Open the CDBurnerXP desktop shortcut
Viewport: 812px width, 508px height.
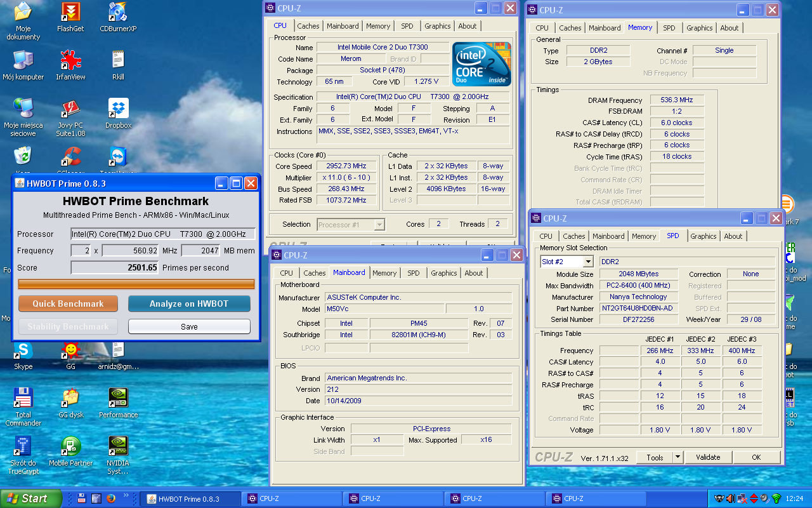click(118, 12)
